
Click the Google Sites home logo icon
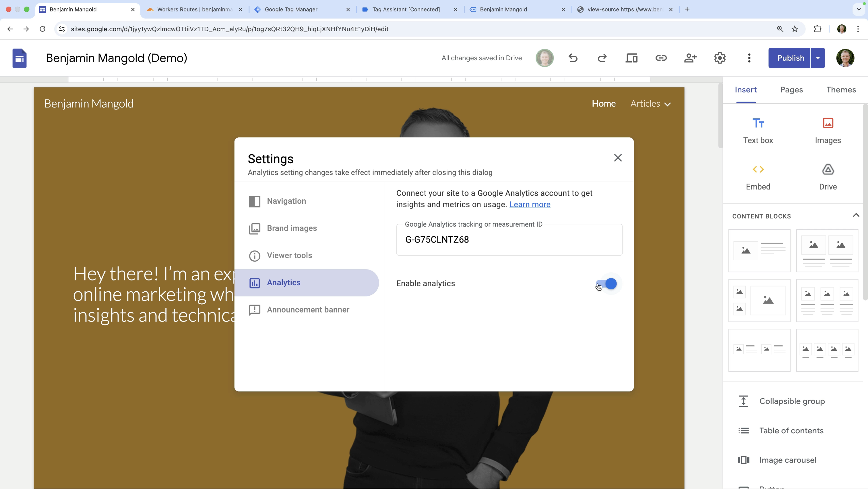19,58
